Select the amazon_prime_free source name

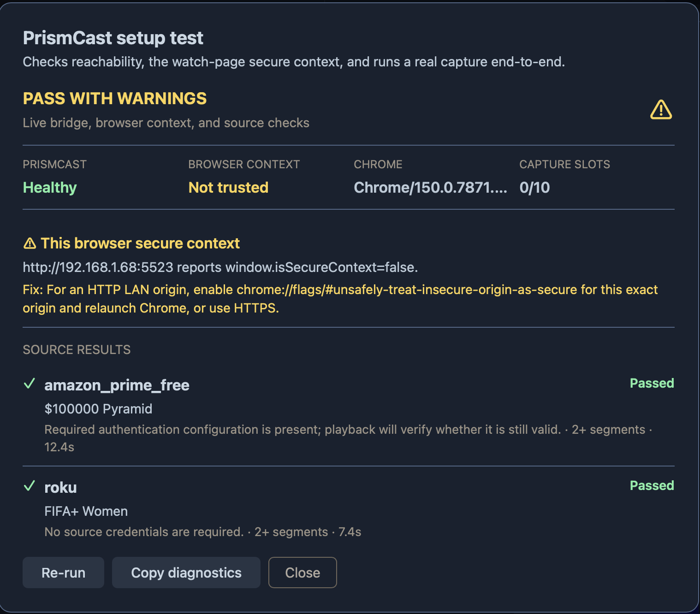117,385
